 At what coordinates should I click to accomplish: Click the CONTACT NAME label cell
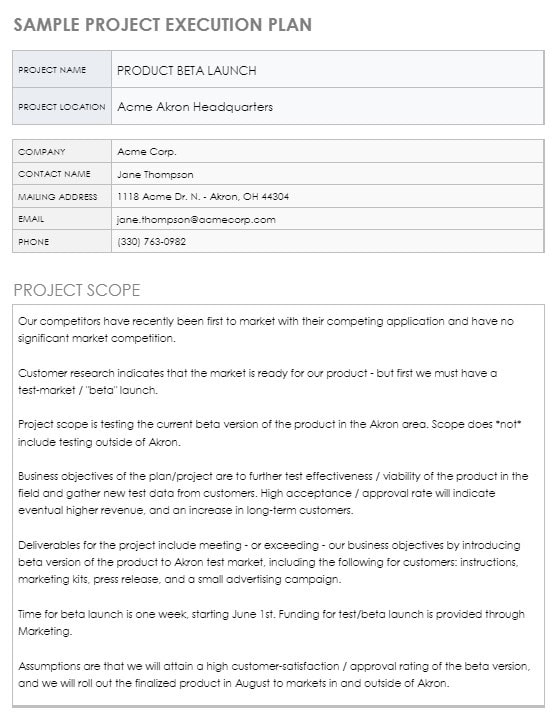62,174
